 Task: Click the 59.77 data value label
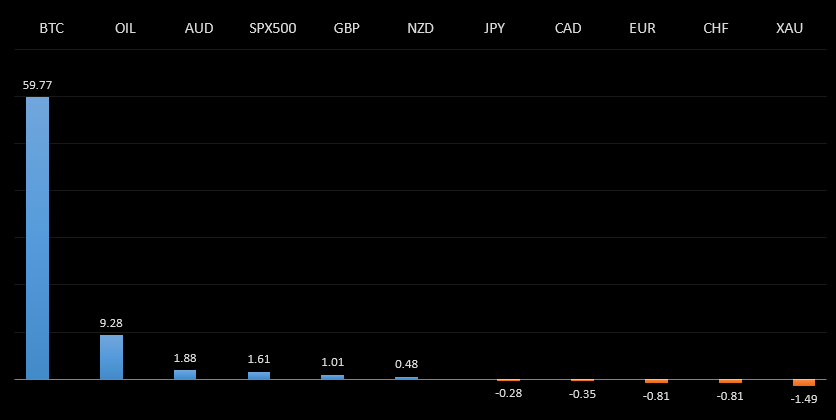(x=37, y=86)
